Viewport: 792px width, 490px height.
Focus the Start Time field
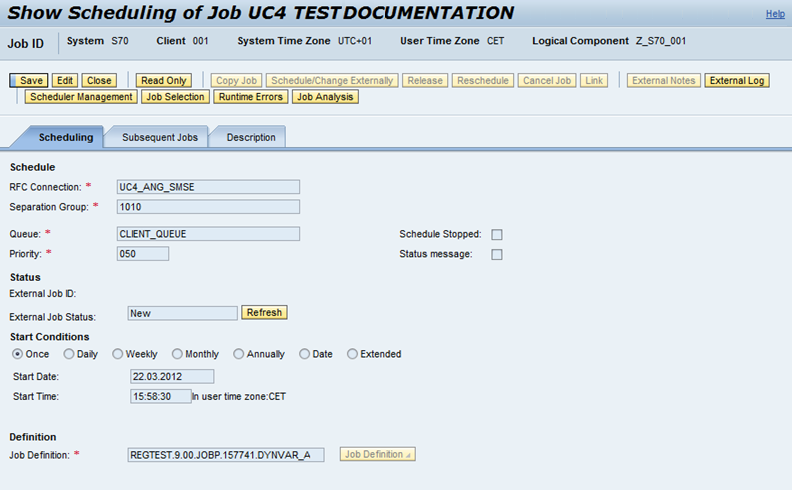coord(159,396)
